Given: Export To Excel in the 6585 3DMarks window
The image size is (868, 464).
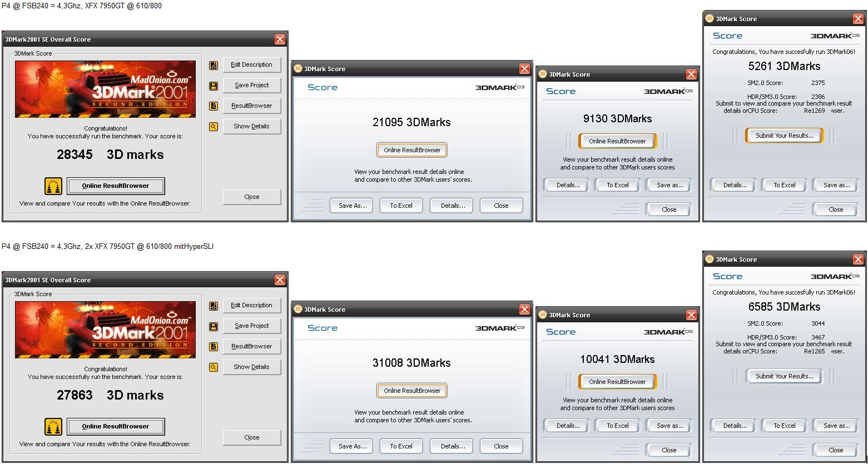Looking at the screenshot, I should [x=784, y=426].
